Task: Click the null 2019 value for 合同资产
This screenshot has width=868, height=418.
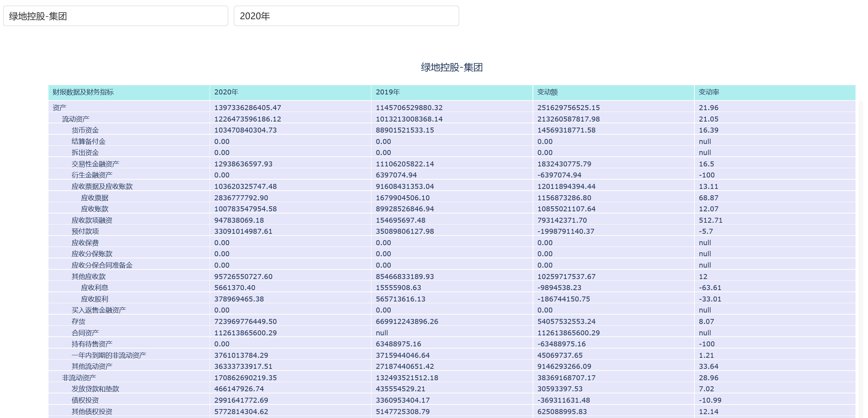Action: (381, 333)
